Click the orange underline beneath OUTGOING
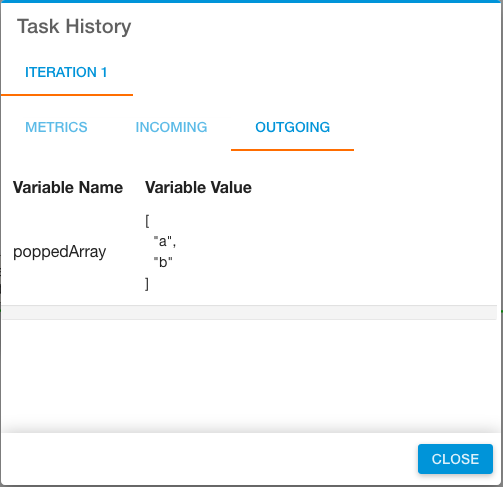The image size is (503, 487). [x=292, y=150]
